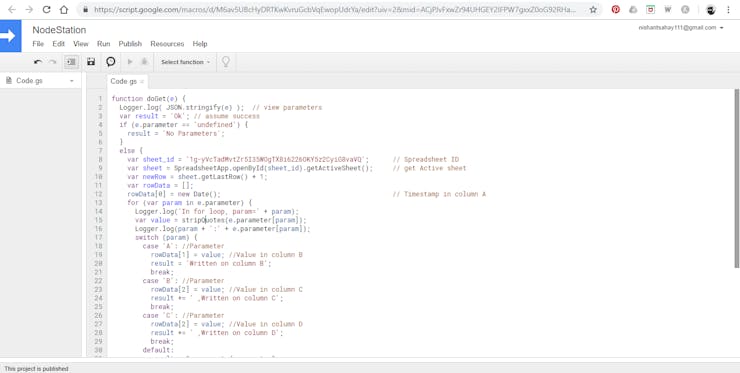Expand the Code.gs file options arrow
The width and height of the screenshot is (740, 373).
coord(72,81)
